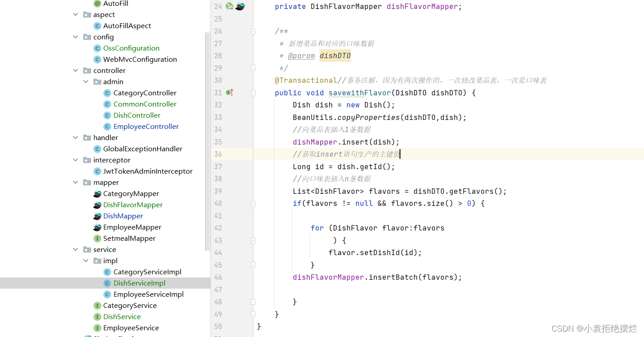
Task: Open DishMapper file
Action: pyautogui.click(x=123, y=216)
